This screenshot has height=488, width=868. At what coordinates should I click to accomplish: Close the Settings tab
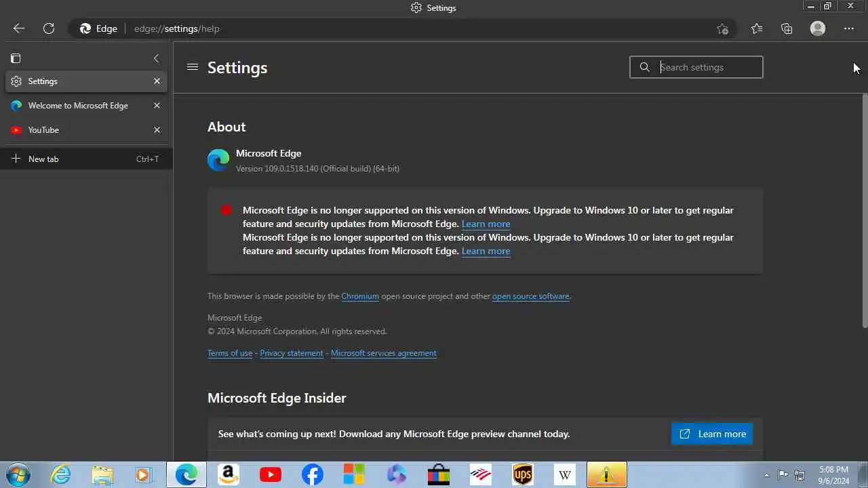click(x=157, y=81)
